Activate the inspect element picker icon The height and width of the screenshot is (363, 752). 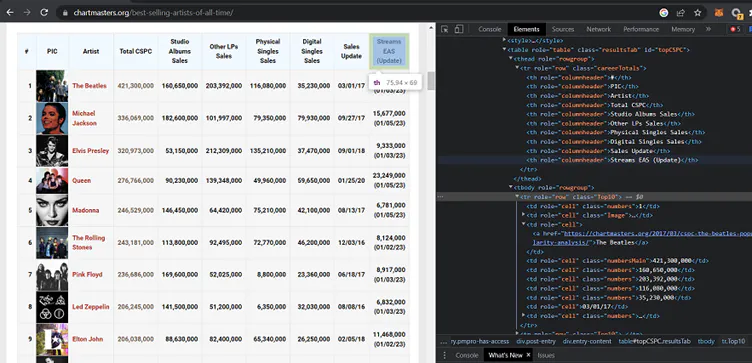click(x=445, y=29)
